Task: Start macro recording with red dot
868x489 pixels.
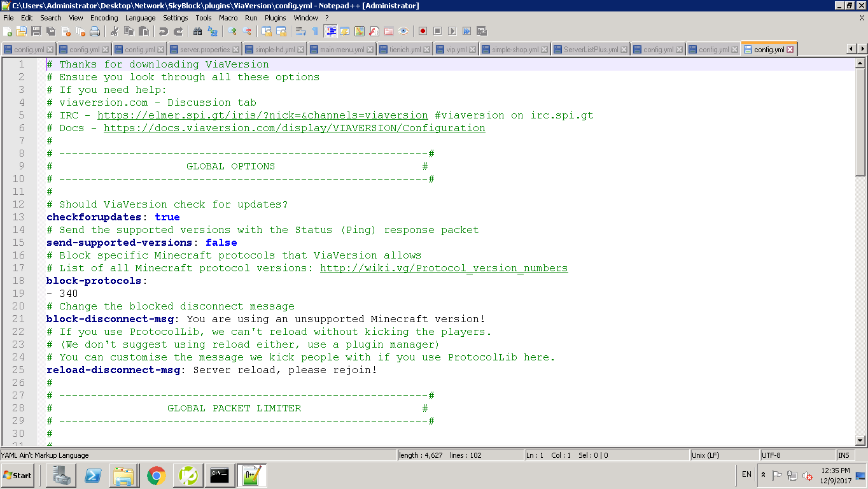Action: 423,31
